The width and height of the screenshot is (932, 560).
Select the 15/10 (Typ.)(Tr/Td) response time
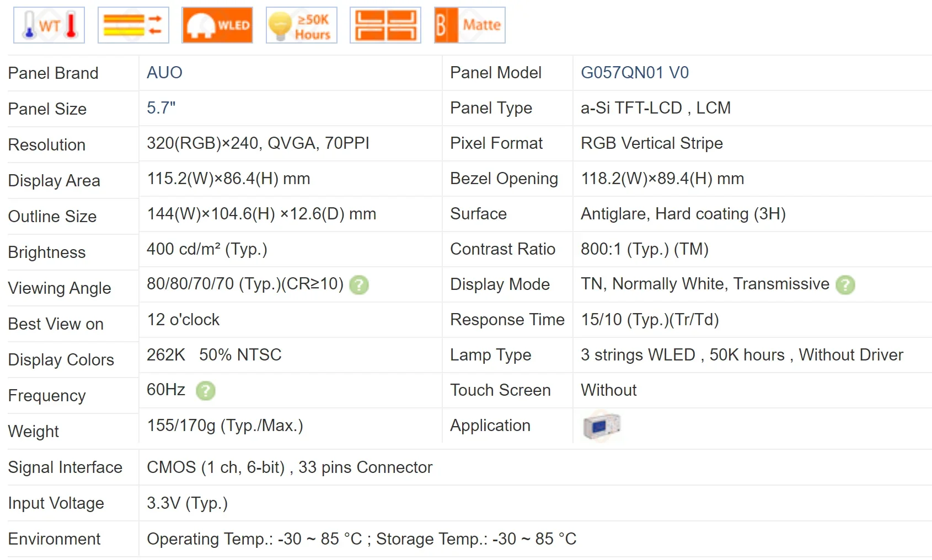click(650, 320)
